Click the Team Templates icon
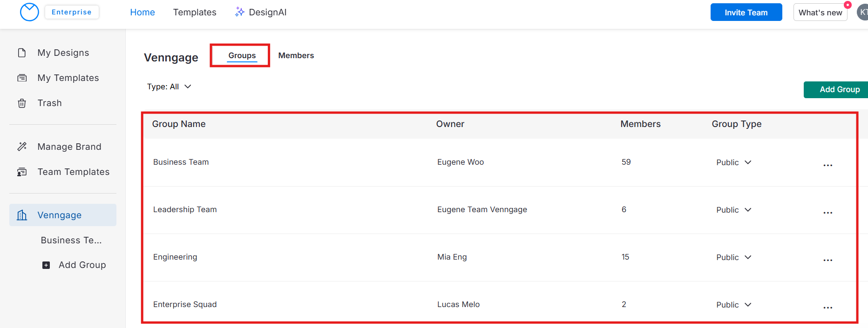868x328 pixels. 22,172
